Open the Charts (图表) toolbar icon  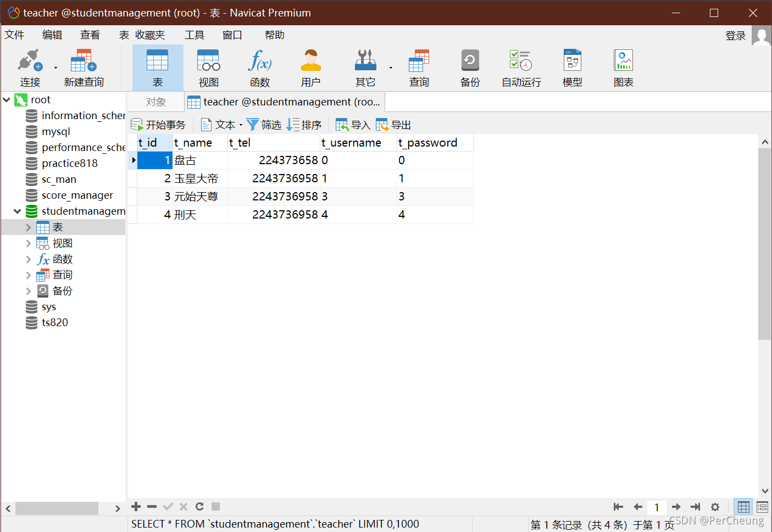624,68
